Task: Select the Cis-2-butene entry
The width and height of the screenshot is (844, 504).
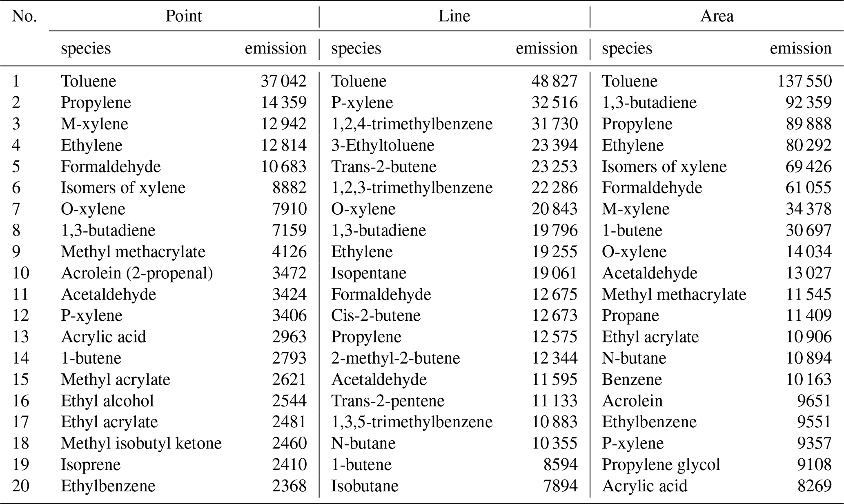Action: tap(376, 315)
